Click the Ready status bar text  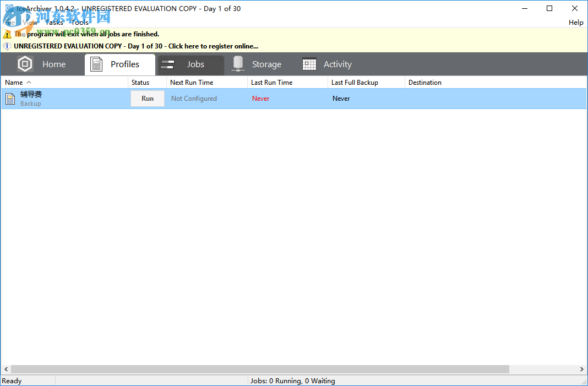click(12, 380)
